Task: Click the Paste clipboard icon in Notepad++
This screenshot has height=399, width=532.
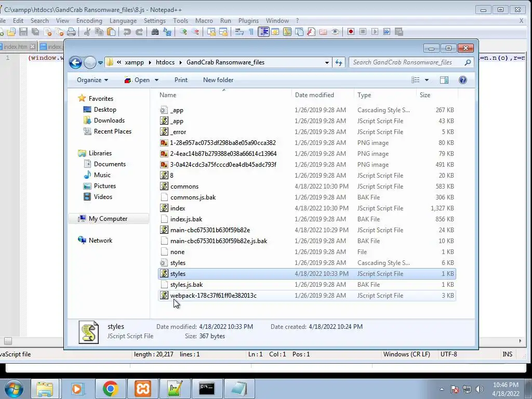Action: (x=111, y=32)
